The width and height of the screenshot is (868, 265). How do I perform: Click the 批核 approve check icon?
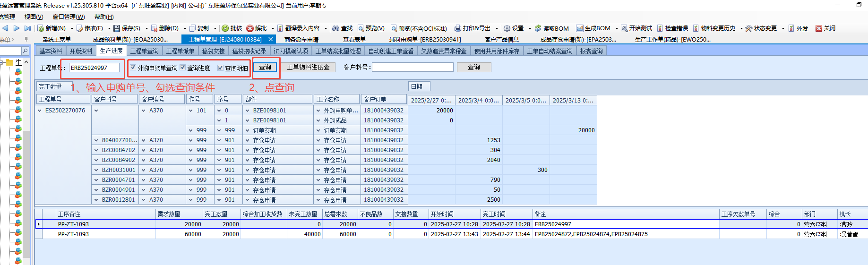[225, 28]
